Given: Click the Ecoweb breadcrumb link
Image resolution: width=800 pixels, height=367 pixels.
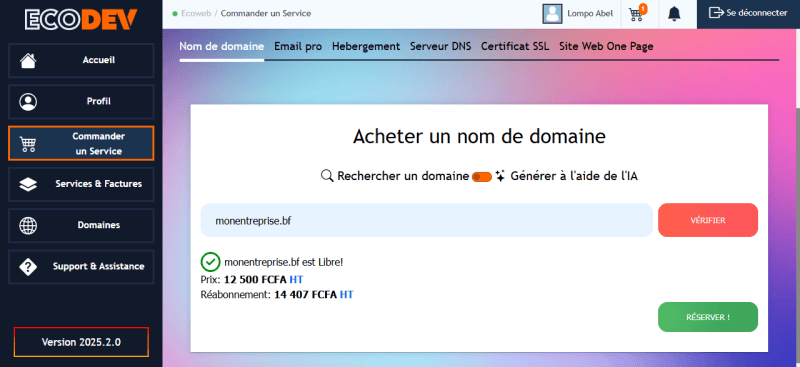Looking at the screenshot, I should click(x=196, y=13).
